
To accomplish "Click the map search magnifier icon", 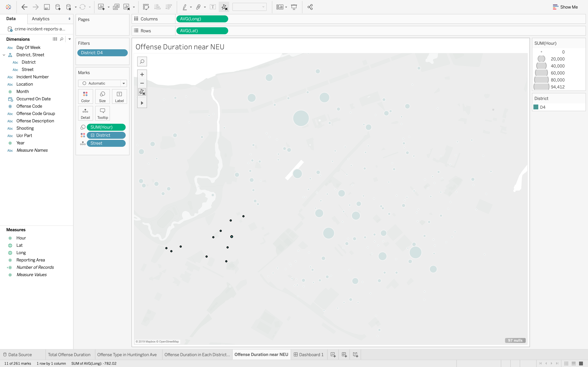I will pyautogui.click(x=142, y=61).
